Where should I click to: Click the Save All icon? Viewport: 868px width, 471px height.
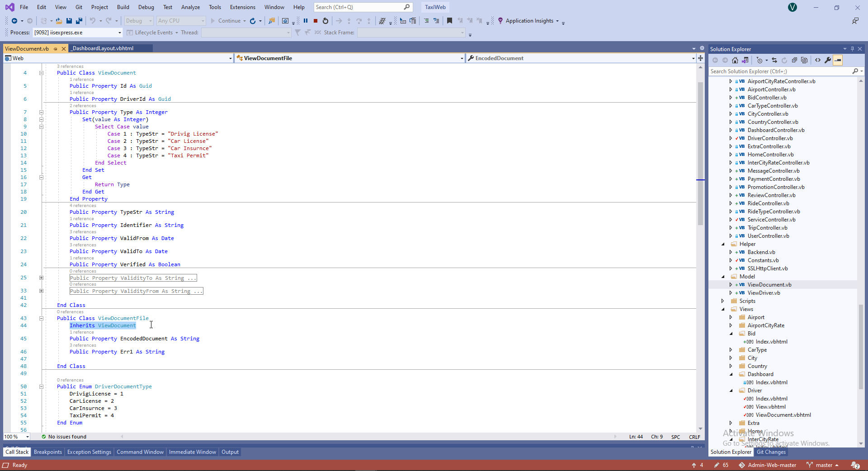(x=79, y=21)
